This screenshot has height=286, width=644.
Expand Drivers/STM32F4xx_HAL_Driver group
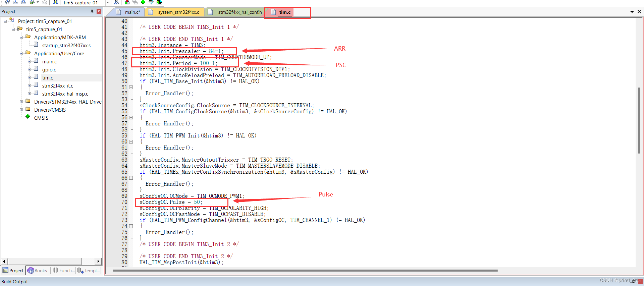click(x=21, y=102)
